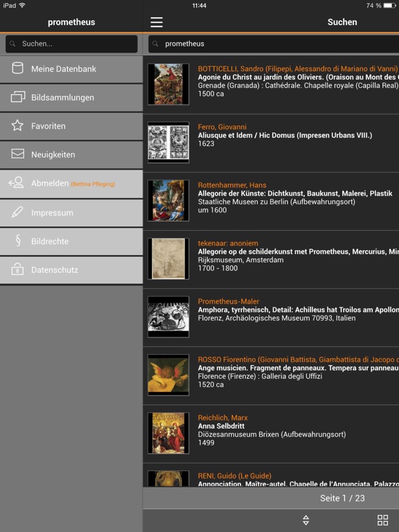Image resolution: width=399 pixels, height=532 pixels.
Task: Click artist label tekenaar: anoniem
Action: click(228, 243)
